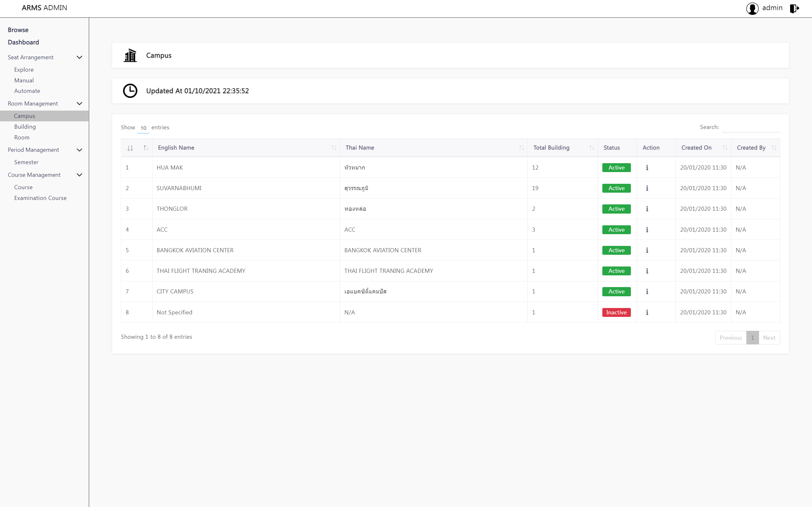Image resolution: width=812 pixels, height=507 pixels.
Task: Focus the Search input field
Action: 750,127
